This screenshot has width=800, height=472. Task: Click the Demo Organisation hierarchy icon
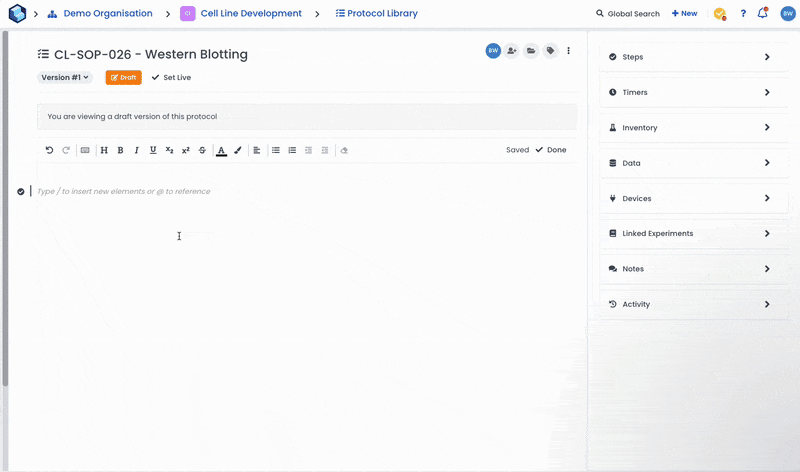[52, 14]
